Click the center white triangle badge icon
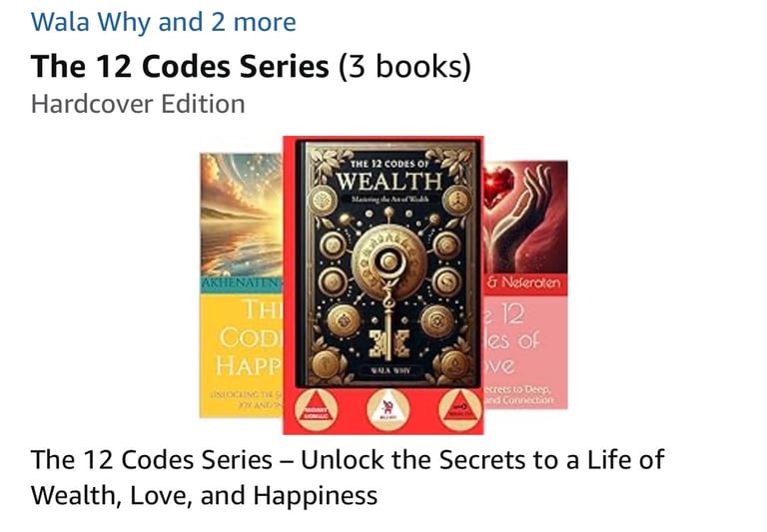 pyautogui.click(x=387, y=411)
